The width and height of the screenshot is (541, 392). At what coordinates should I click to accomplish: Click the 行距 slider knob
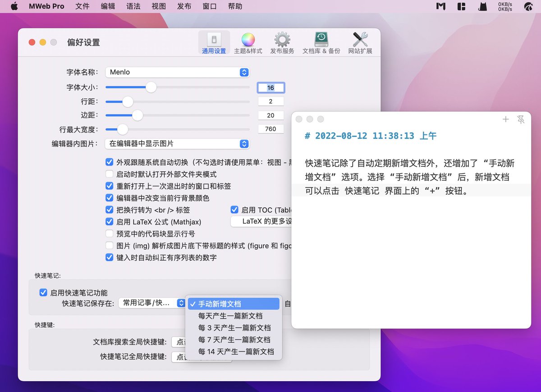pyautogui.click(x=128, y=101)
